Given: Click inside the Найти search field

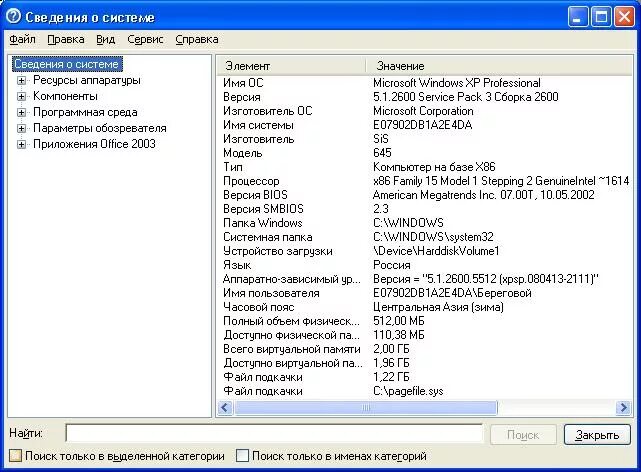Looking at the screenshot, I should 274,434.
